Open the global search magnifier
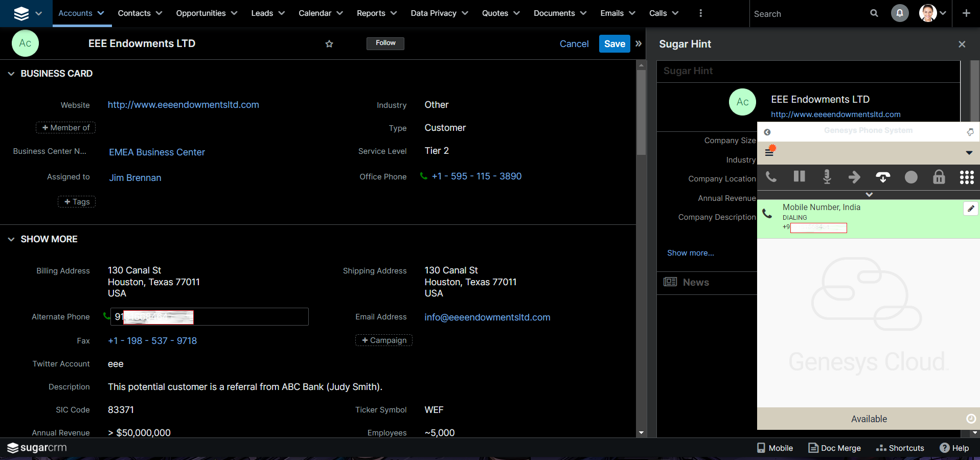This screenshot has height=460, width=980. pyautogui.click(x=874, y=13)
